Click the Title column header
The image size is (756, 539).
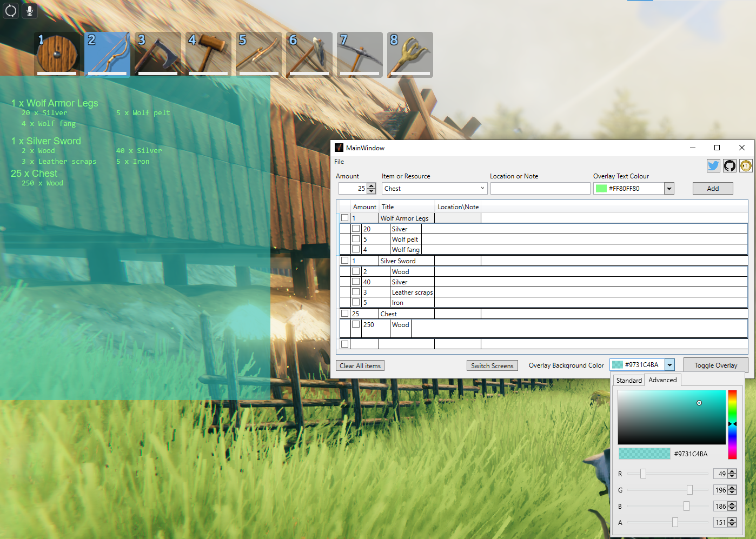click(x=407, y=207)
